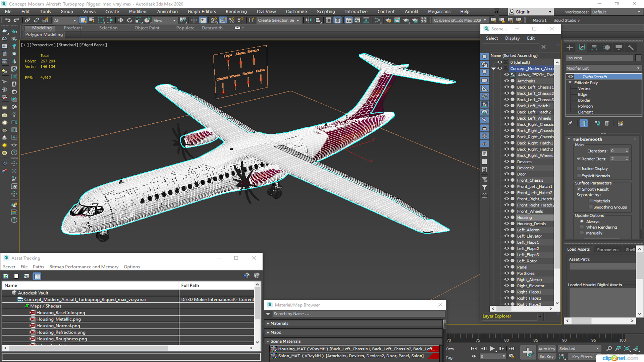Hide the Armchairs object via eye icon

click(x=506, y=81)
